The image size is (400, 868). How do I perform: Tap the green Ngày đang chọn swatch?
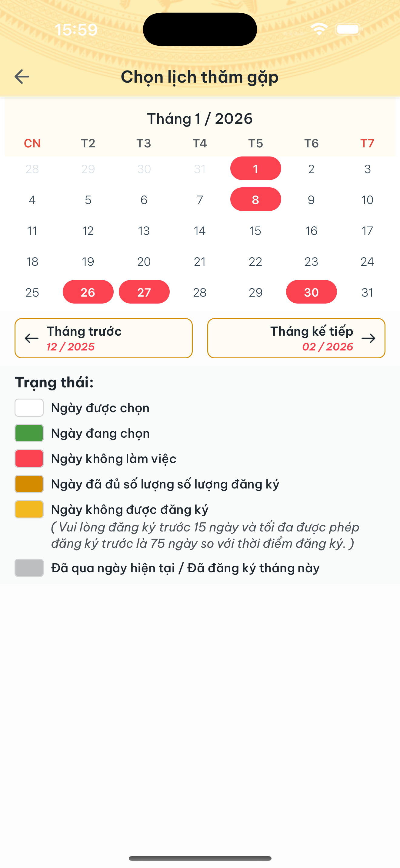coord(29,433)
